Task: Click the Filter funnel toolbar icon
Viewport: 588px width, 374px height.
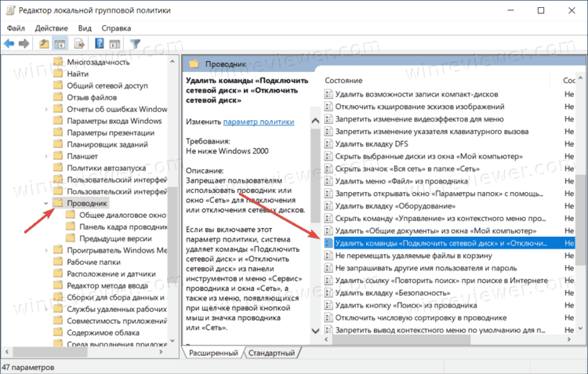Action: click(x=135, y=44)
